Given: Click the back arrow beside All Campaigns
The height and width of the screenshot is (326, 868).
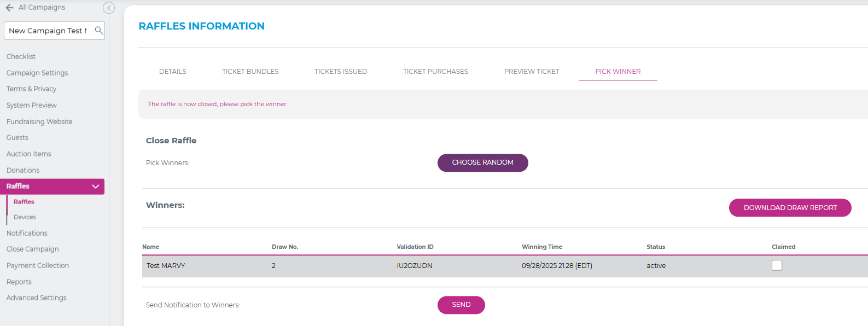Looking at the screenshot, I should [9, 8].
